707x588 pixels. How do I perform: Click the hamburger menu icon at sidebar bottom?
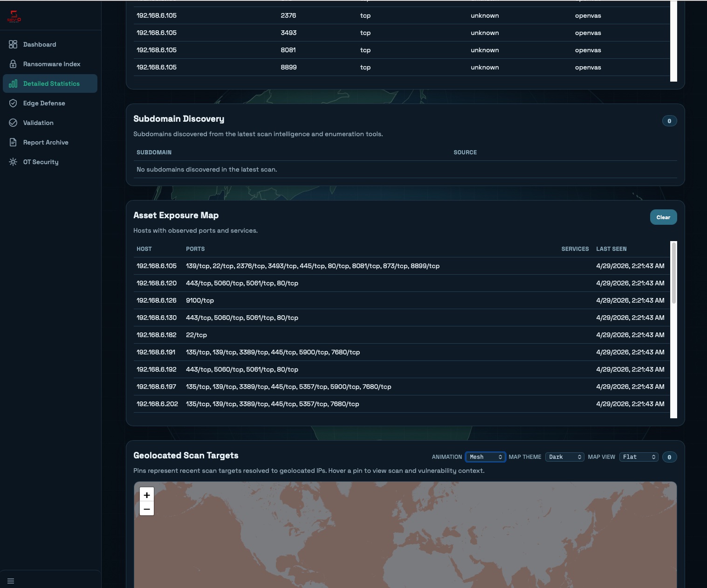(11, 581)
